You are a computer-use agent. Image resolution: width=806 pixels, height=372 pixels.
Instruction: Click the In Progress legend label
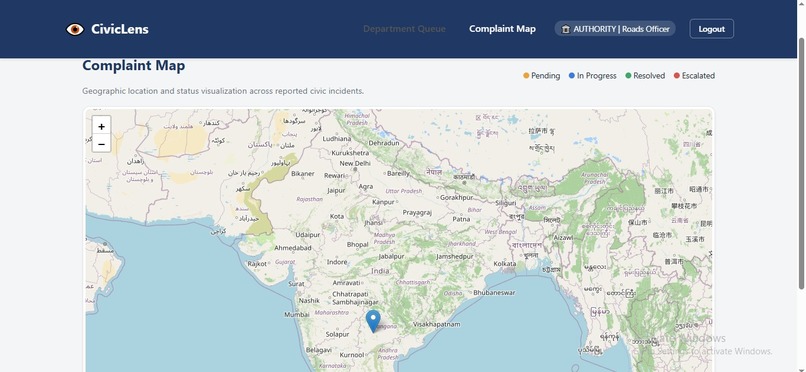[x=596, y=76]
